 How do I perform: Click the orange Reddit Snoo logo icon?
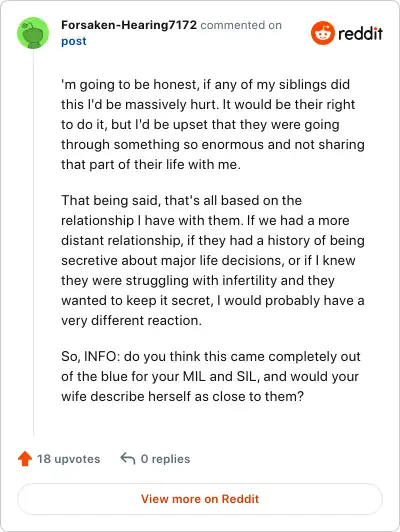(x=323, y=33)
